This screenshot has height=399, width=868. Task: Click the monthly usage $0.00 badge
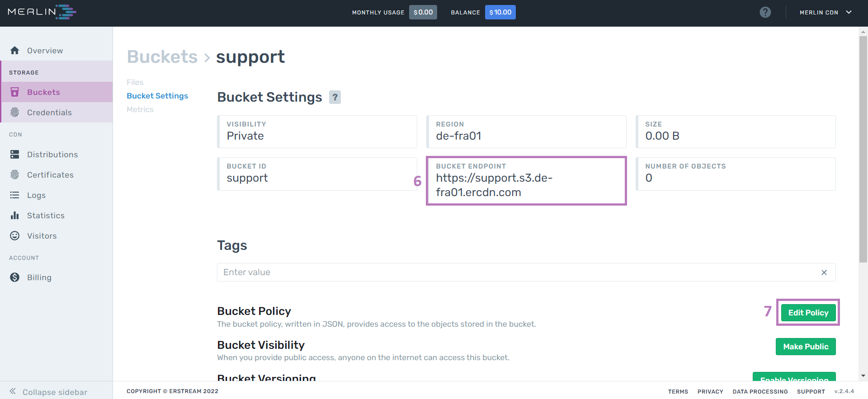tap(423, 12)
